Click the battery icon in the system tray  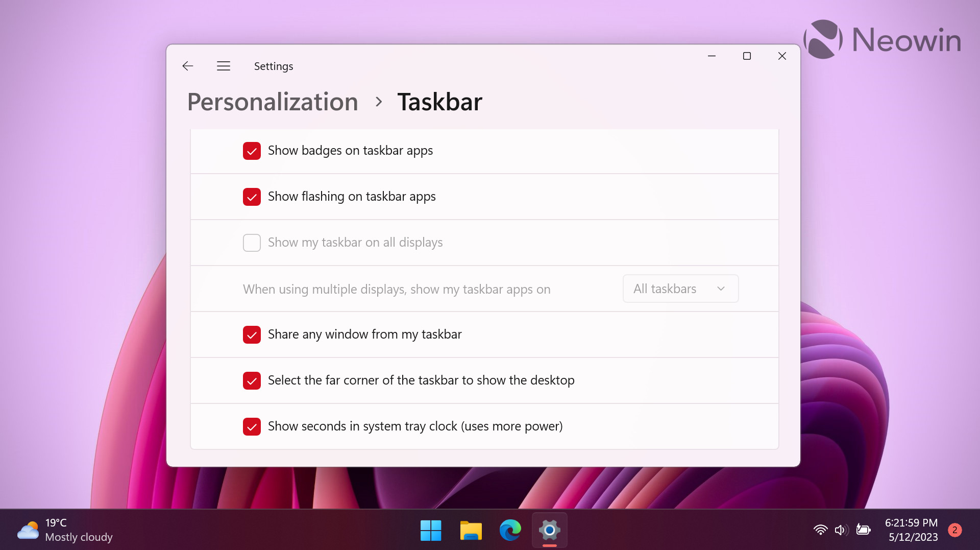(863, 530)
